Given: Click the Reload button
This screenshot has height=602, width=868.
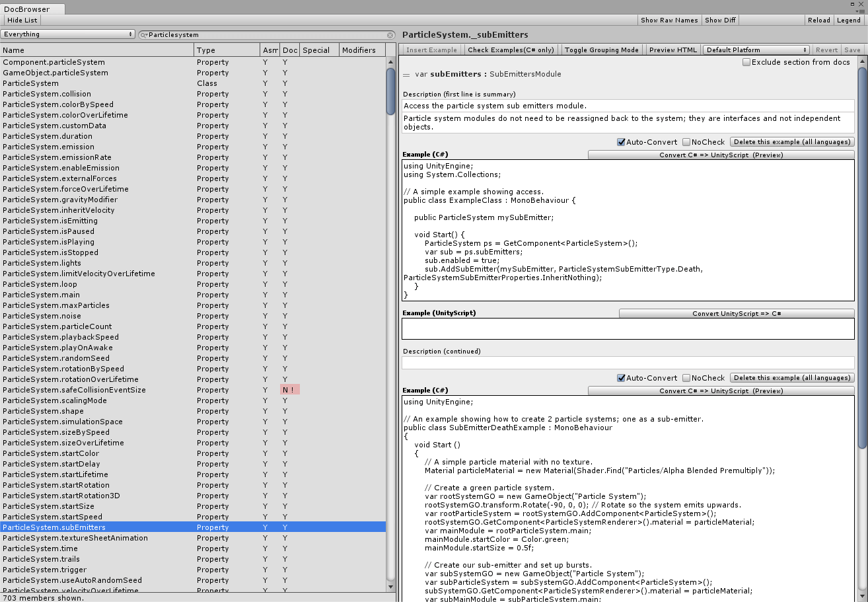Looking at the screenshot, I should click(x=819, y=20).
